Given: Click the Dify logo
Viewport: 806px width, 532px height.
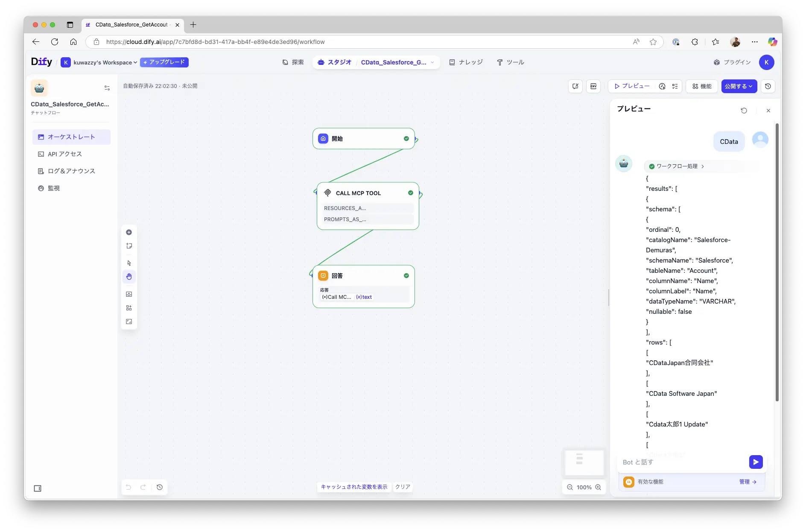Looking at the screenshot, I should tap(42, 62).
